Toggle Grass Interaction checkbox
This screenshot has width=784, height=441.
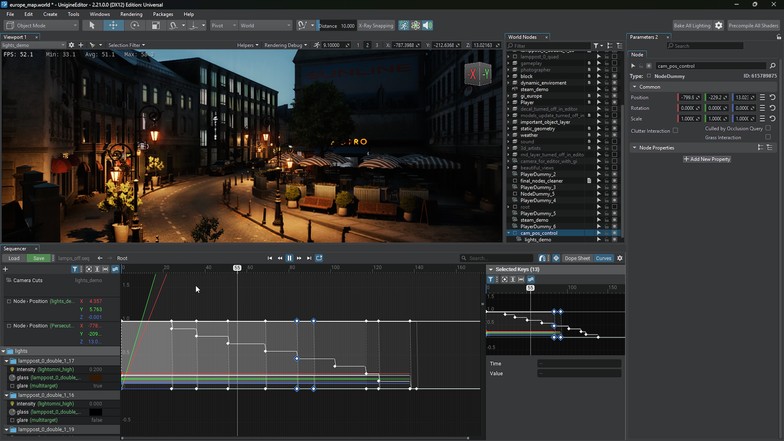coord(768,137)
